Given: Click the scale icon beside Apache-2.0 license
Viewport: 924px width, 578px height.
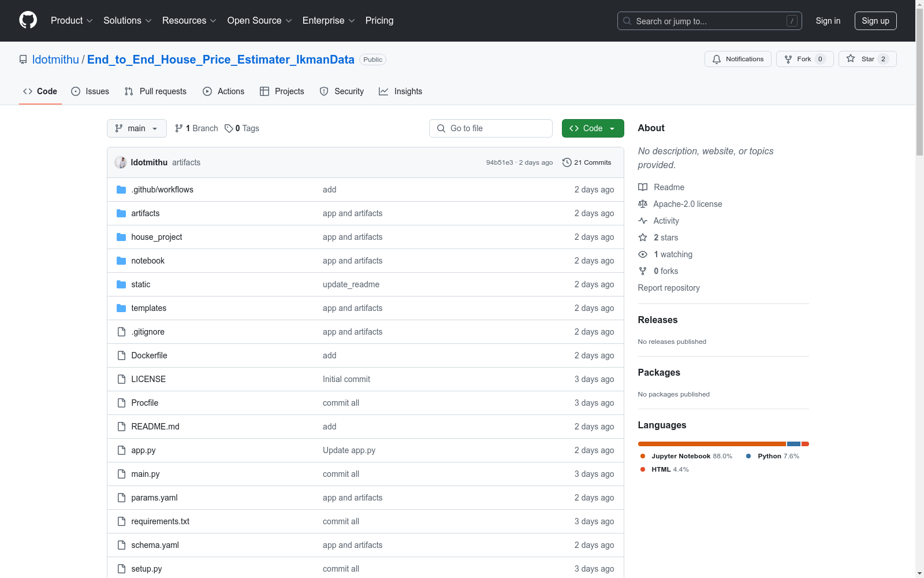Looking at the screenshot, I should (x=643, y=204).
